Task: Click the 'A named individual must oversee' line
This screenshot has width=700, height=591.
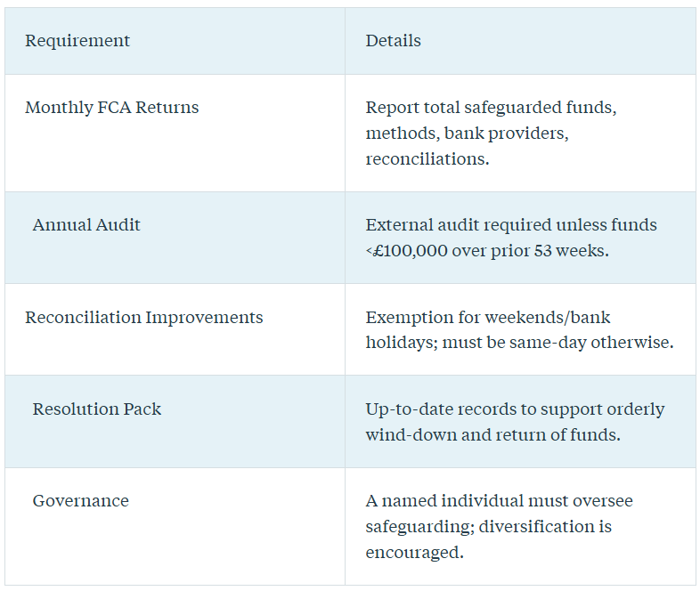Action: (499, 501)
